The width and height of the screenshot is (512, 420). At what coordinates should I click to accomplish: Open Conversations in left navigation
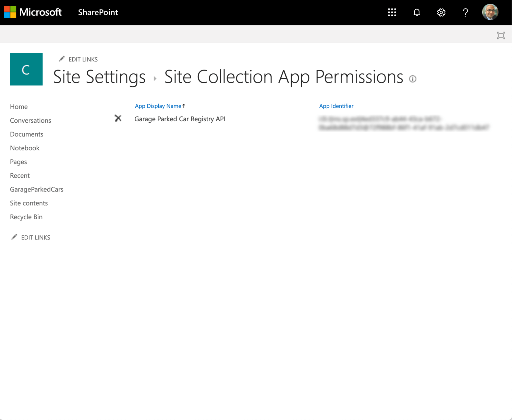point(30,120)
